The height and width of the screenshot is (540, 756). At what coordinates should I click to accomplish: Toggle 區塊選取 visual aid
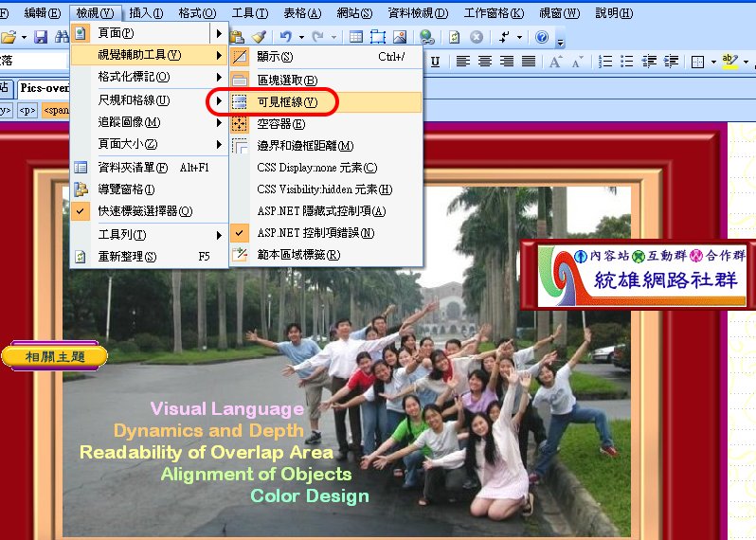[326, 80]
